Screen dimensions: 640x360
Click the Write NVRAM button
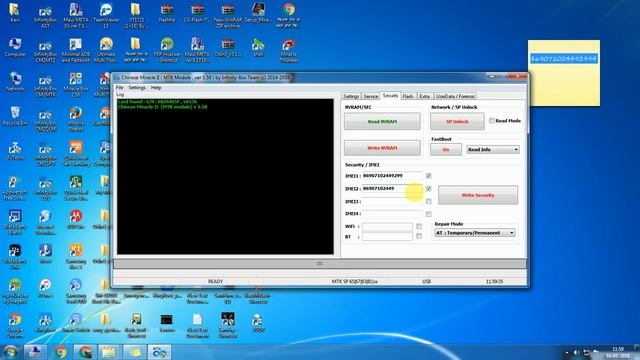[x=382, y=148]
